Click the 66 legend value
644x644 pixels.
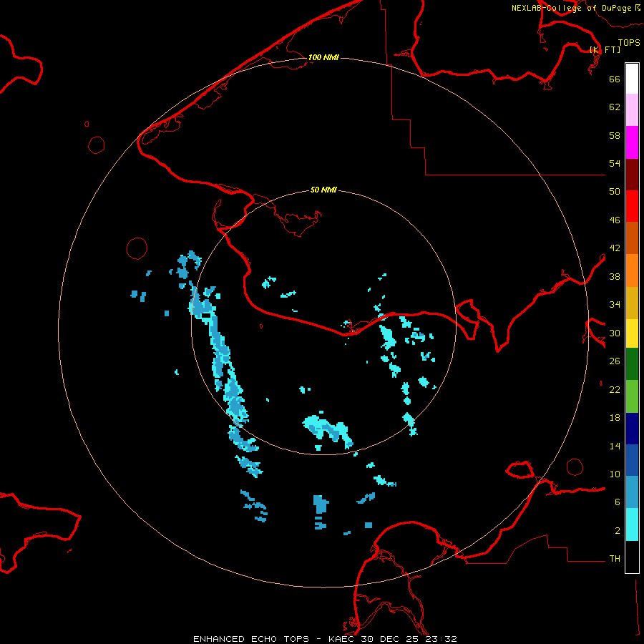coord(615,79)
